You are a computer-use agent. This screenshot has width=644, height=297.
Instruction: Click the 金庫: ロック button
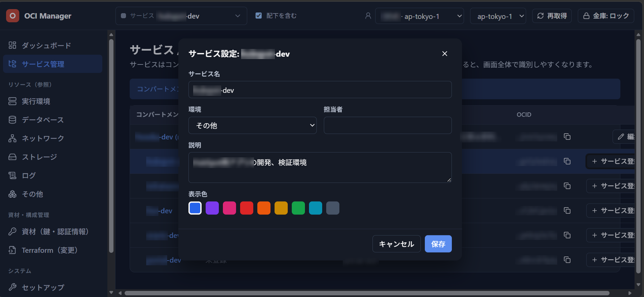tap(606, 16)
